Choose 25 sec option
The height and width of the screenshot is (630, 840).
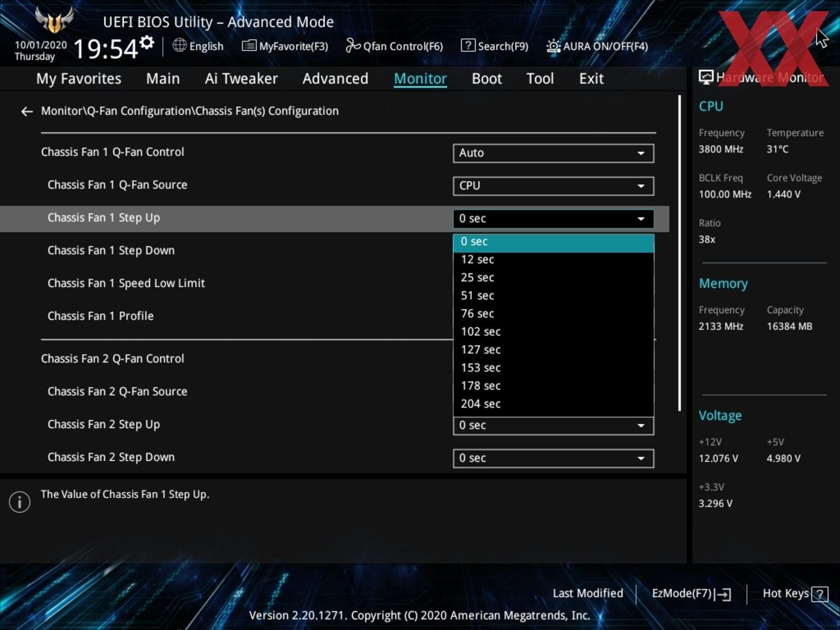coord(553,278)
